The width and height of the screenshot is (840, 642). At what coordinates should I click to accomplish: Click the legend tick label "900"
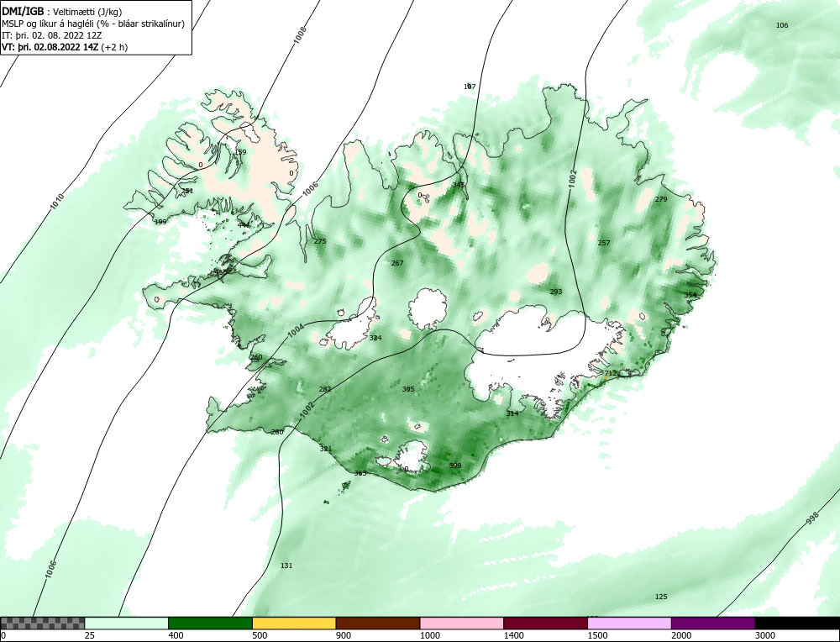pyautogui.click(x=343, y=635)
